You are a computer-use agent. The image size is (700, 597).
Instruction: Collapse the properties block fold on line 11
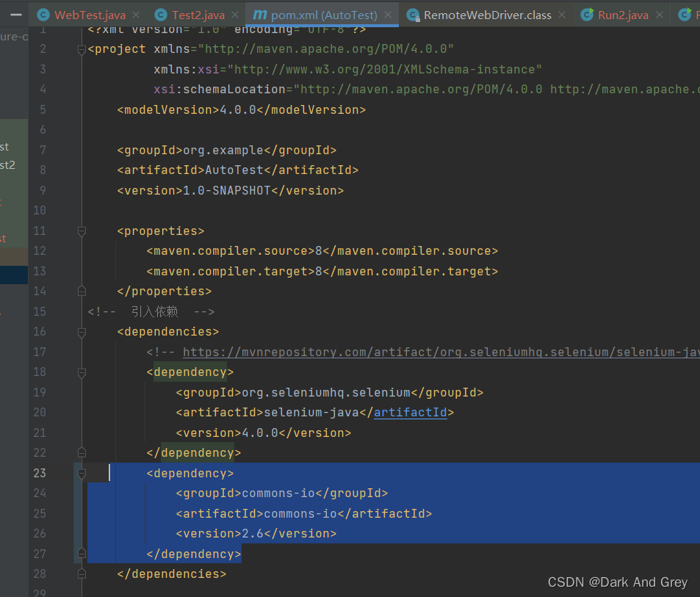82,231
